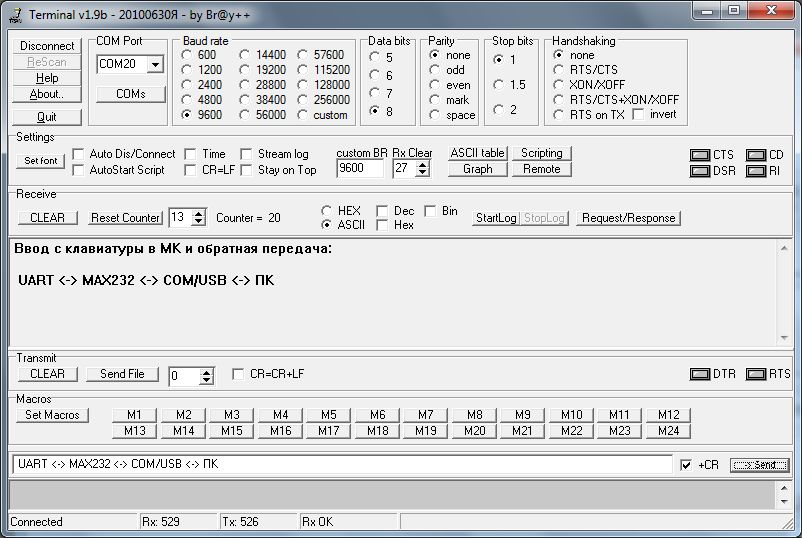Open the Remote button
802x538 pixels.
542,169
